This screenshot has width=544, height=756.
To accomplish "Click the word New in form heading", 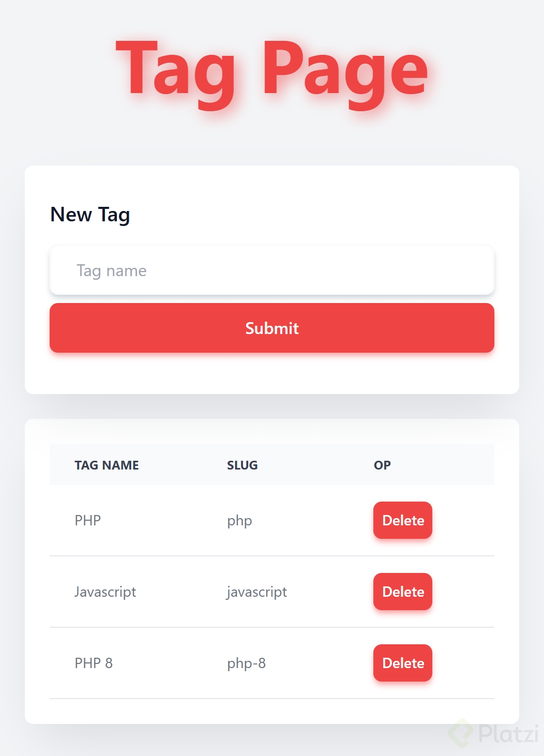I will (71, 215).
